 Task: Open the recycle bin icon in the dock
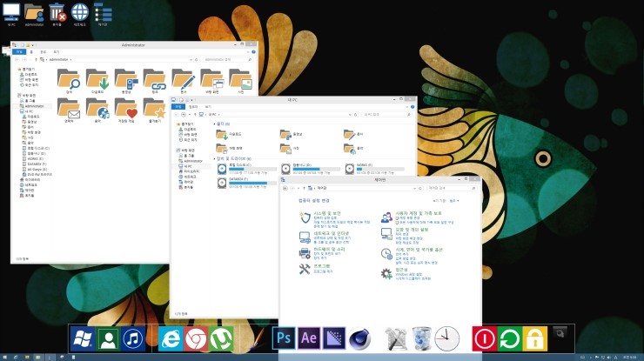click(421, 339)
